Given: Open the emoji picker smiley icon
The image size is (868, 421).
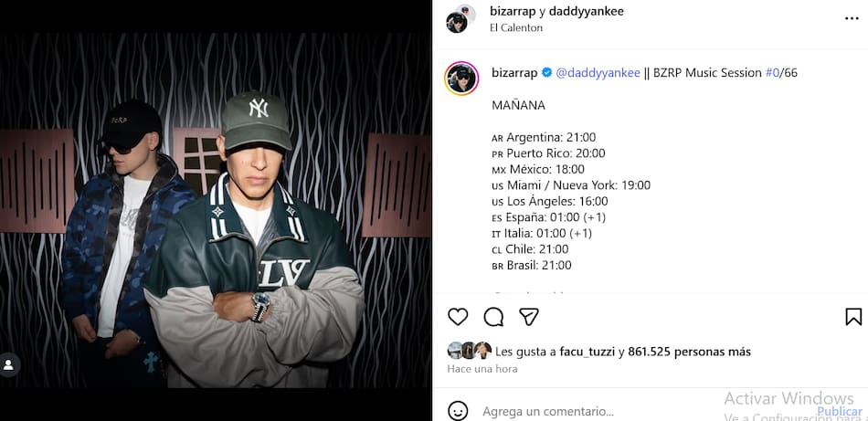Looking at the screenshot, I should 458,411.
